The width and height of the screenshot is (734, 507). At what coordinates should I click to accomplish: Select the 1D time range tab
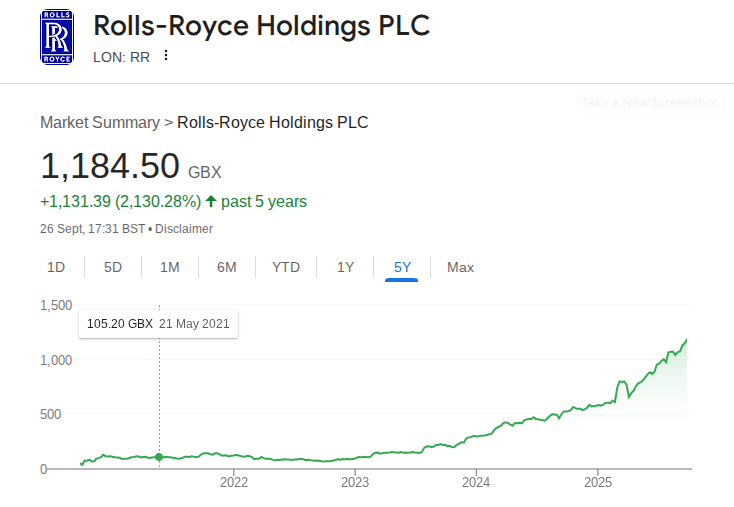coord(56,267)
